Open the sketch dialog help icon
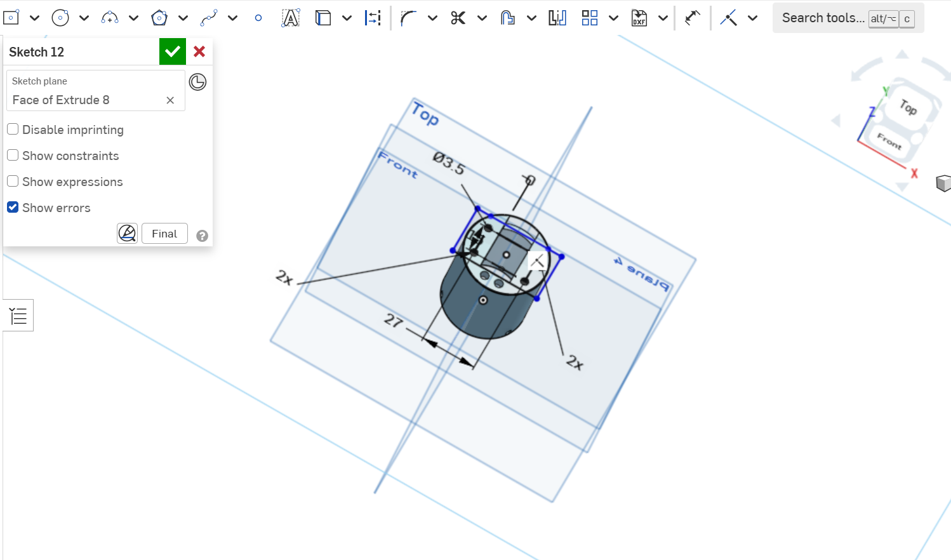The width and height of the screenshot is (951, 560). [x=202, y=236]
